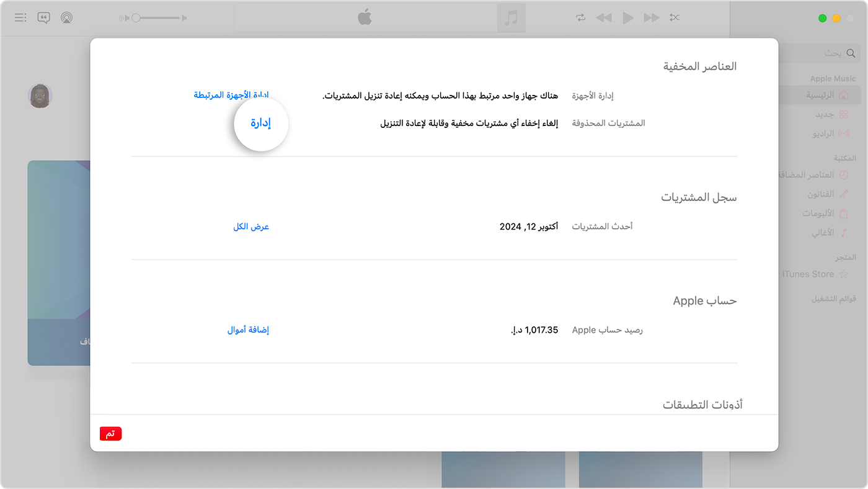Open إدارة الأجهزة المرتبطة link

click(231, 95)
